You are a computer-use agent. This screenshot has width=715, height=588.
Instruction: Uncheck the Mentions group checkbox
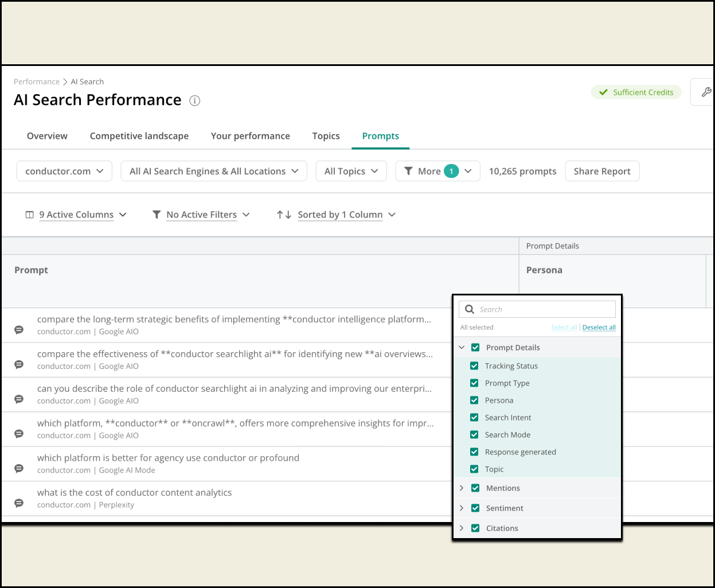475,488
